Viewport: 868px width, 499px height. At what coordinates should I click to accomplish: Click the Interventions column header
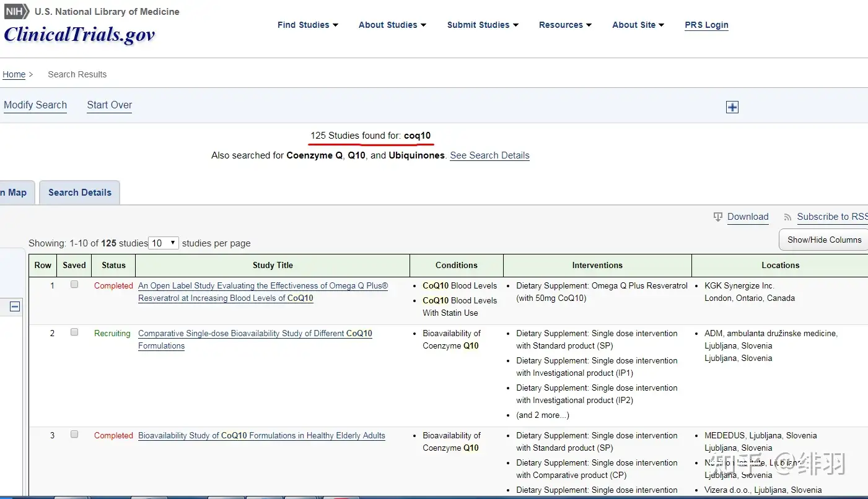click(x=597, y=265)
